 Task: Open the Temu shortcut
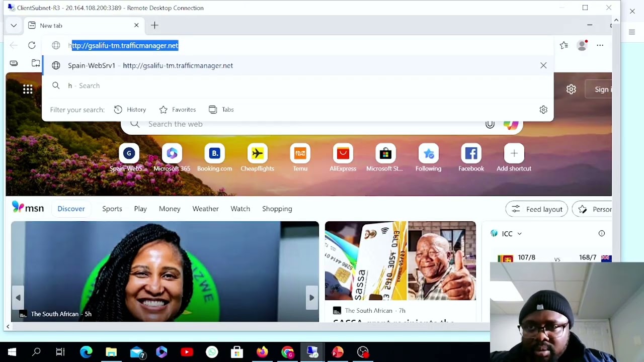tap(300, 158)
